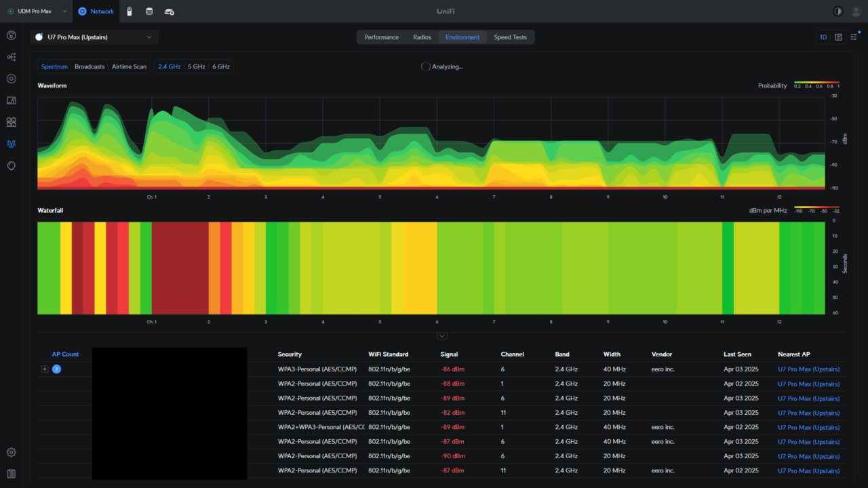Switch the spectrum view to the 5 GHz band

coord(196,66)
